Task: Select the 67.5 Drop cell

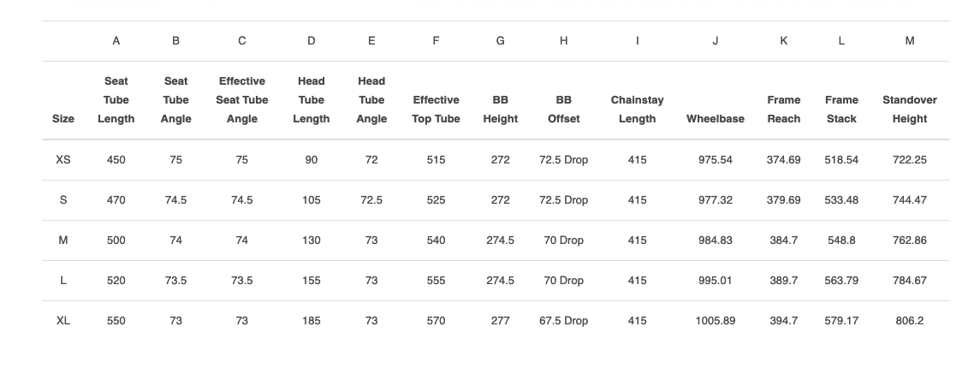Action: [563, 321]
